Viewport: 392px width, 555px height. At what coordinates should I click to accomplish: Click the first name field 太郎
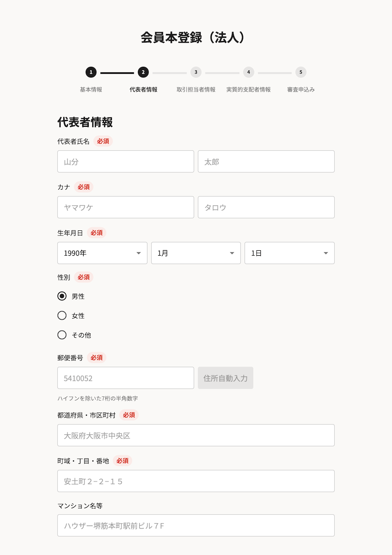pyautogui.click(x=266, y=161)
